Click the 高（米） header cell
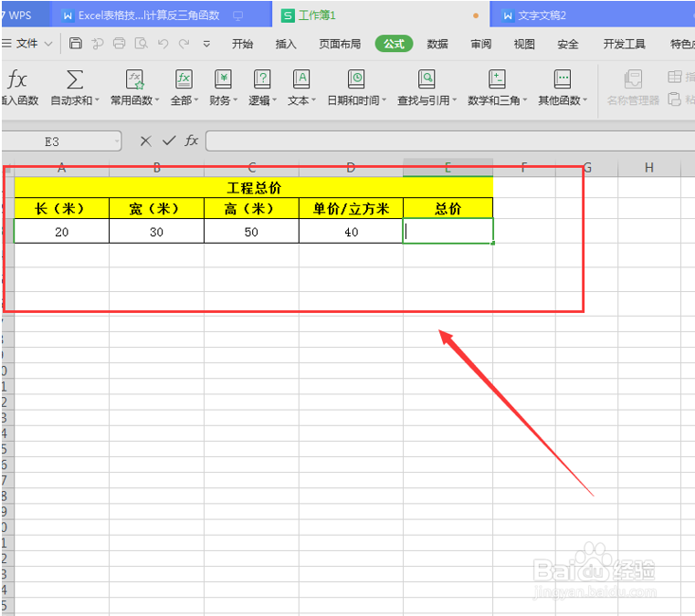This screenshot has width=695, height=616. click(x=251, y=208)
